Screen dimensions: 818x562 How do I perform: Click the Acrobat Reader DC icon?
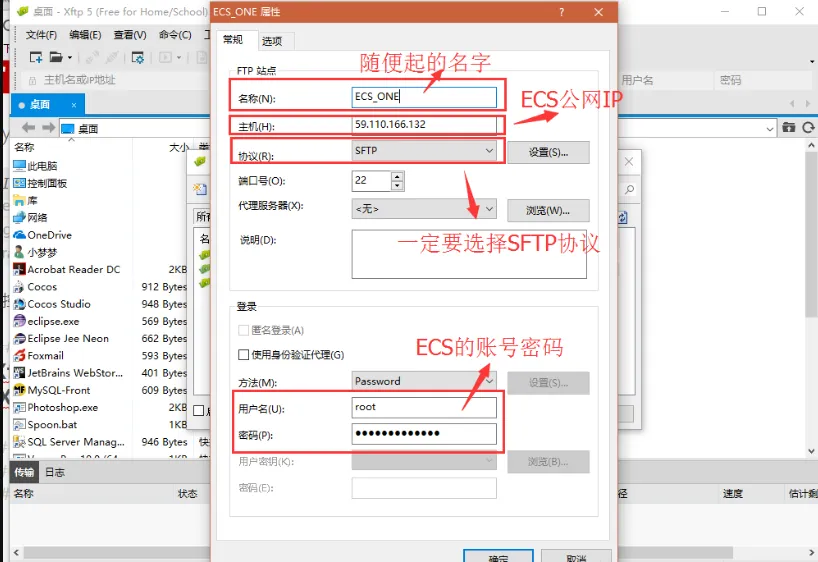click(19, 269)
